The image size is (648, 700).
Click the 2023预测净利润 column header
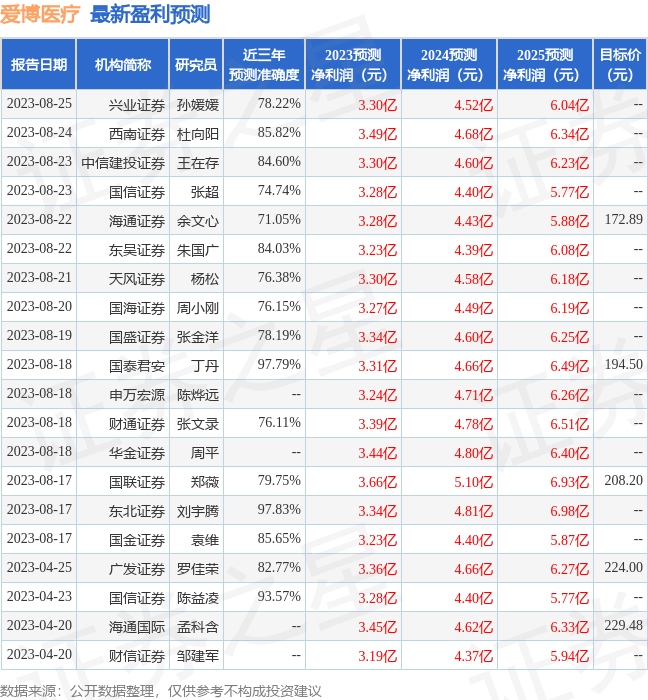[353, 64]
